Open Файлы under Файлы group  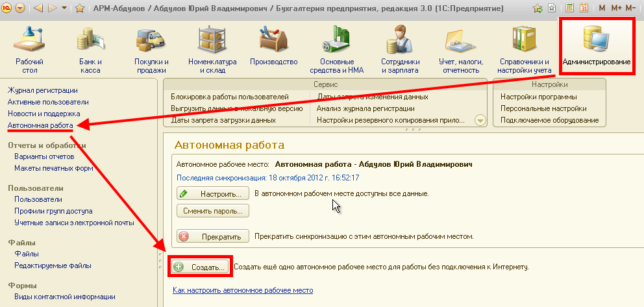[x=27, y=254]
